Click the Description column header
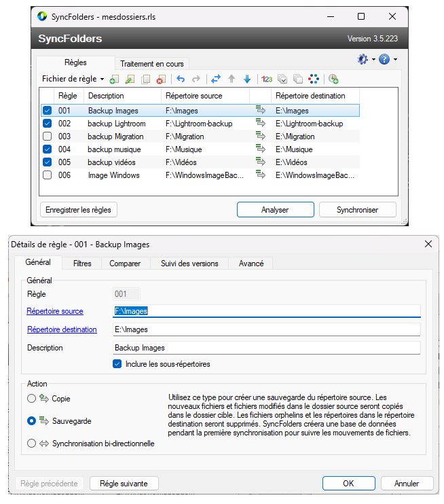Image resolution: width=444 pixels, height=504 pixels. pos(122,96)
